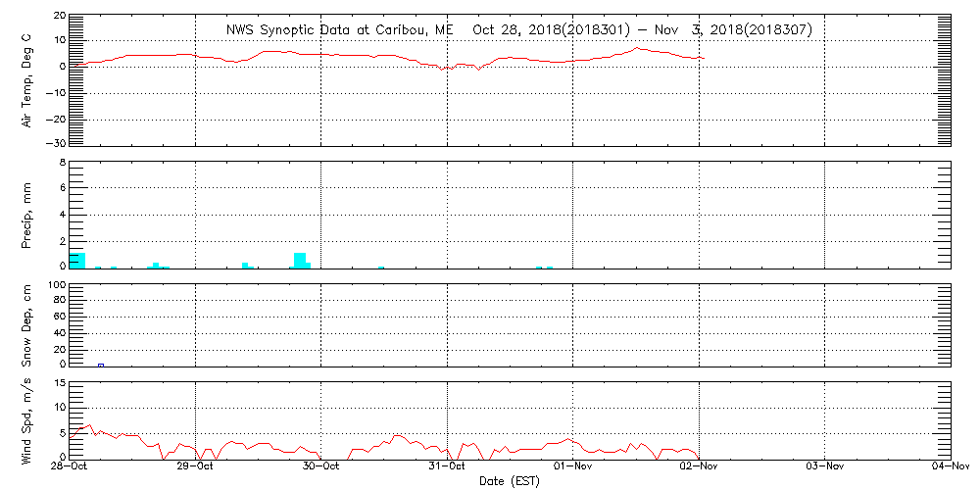Click the -30 tick on the air temperature axis
Screen dimensions: 980x490
[57, 144]
